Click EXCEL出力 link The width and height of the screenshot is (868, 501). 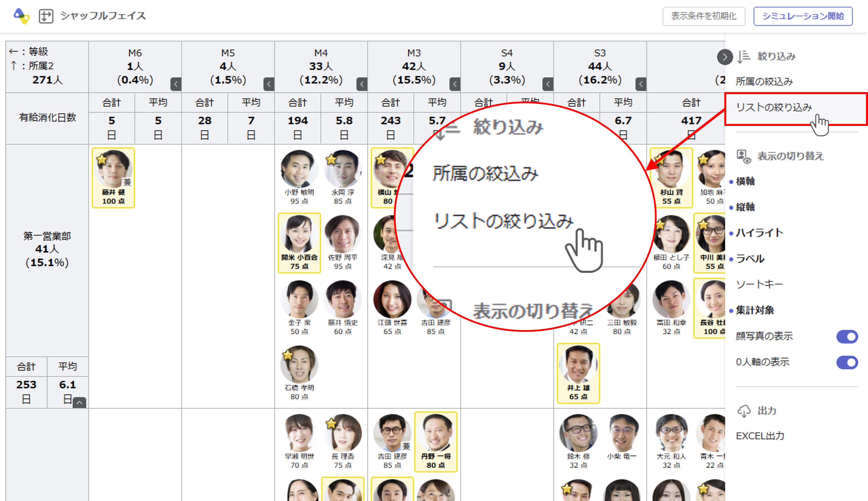click(x=760, y=436)
